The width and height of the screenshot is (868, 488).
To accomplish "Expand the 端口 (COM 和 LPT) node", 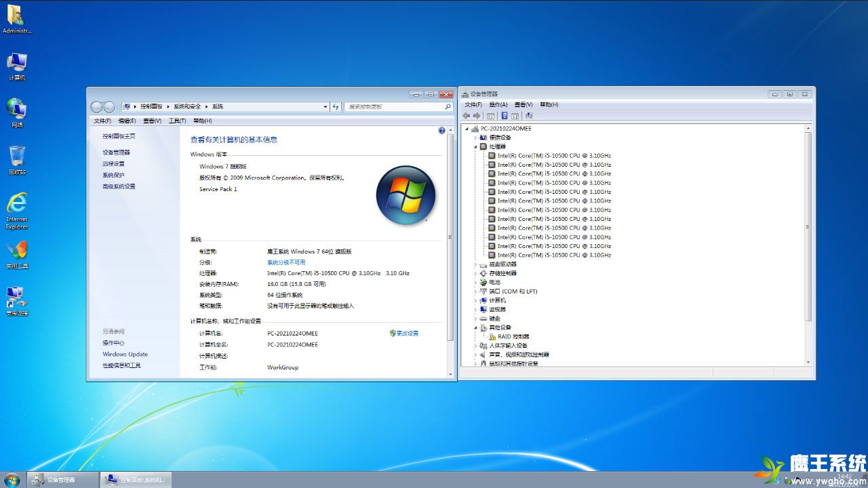I will click(x=475, y=291).
